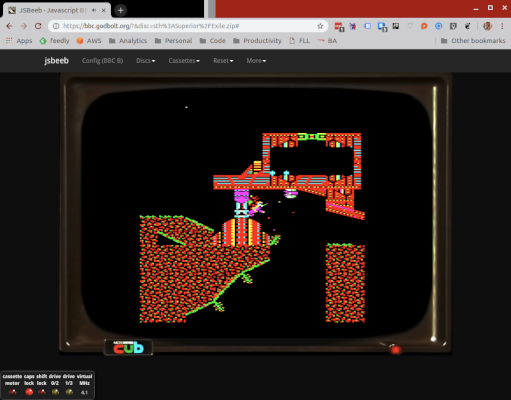The width and height of the screenshot is (511, 400).
Task: Bookmark this page with star icon
Action: pyautogui.click(x=320, y=26)
